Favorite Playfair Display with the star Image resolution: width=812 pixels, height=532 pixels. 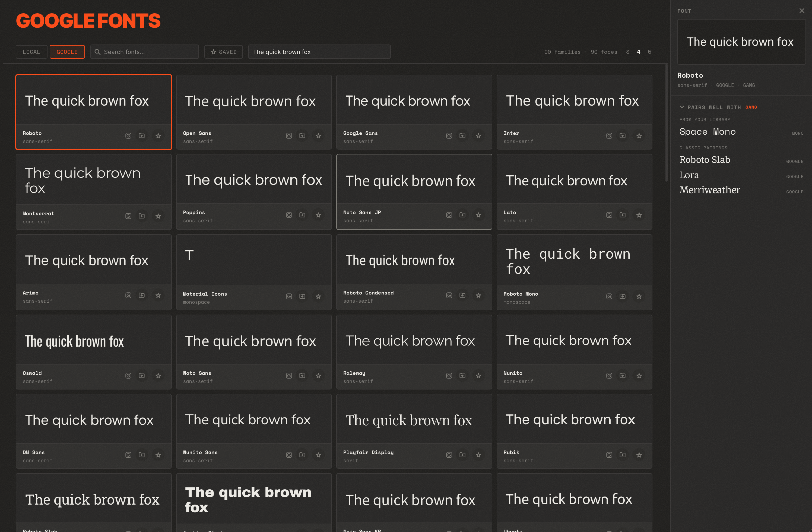478,455
